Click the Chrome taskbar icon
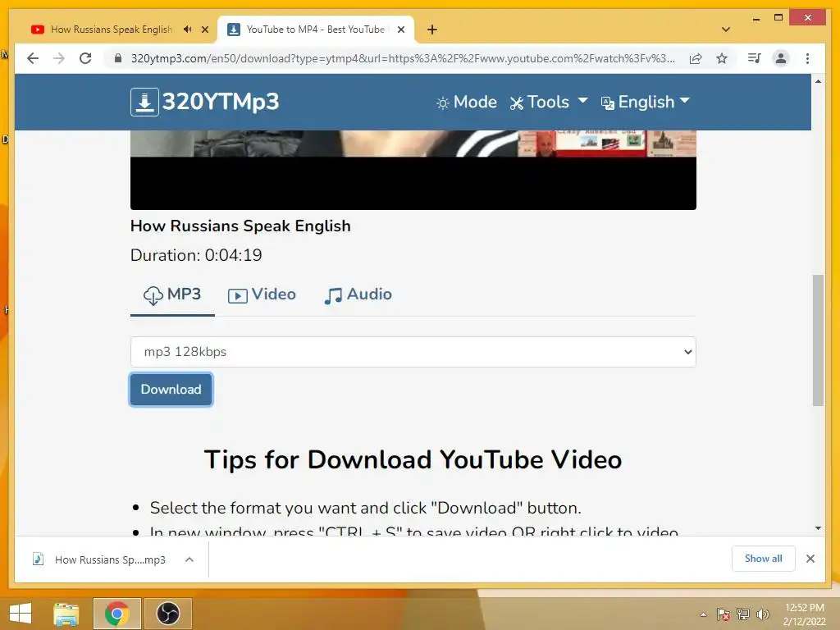This screenshot has height=630, width=840. 116,614
